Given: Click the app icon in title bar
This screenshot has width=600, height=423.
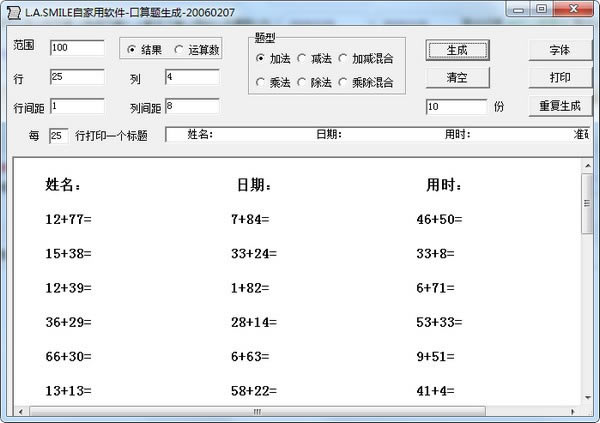Looking at the screenshot, I should (x=14, y=13).
